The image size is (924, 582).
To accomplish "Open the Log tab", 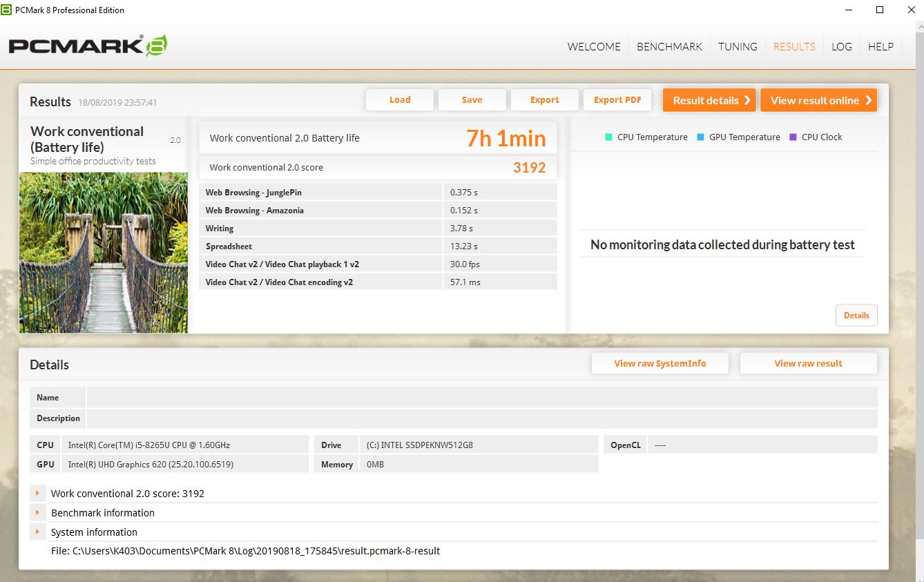I will pyautogui.click(x=841, y=47).
